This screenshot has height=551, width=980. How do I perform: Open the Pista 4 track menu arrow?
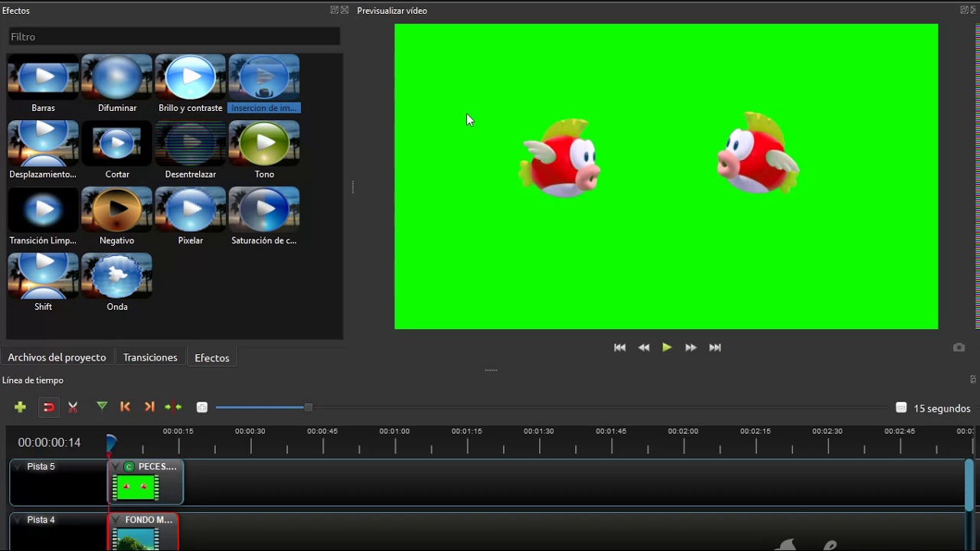[18, 520]
